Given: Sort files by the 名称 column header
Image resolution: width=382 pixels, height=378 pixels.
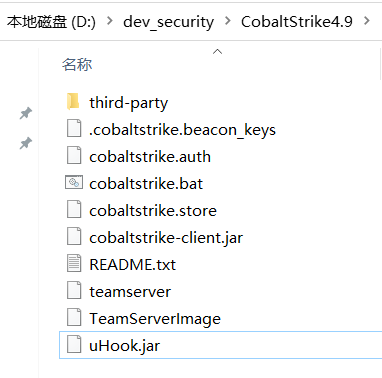Looking at the screenshot, I should (x=77, y=64).
